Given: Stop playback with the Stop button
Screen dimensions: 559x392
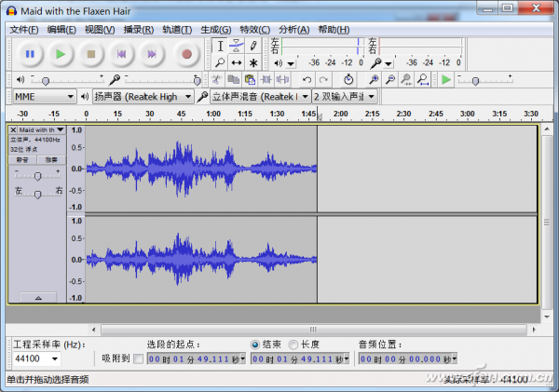Looking at the screenshot, I should (91, 54).
